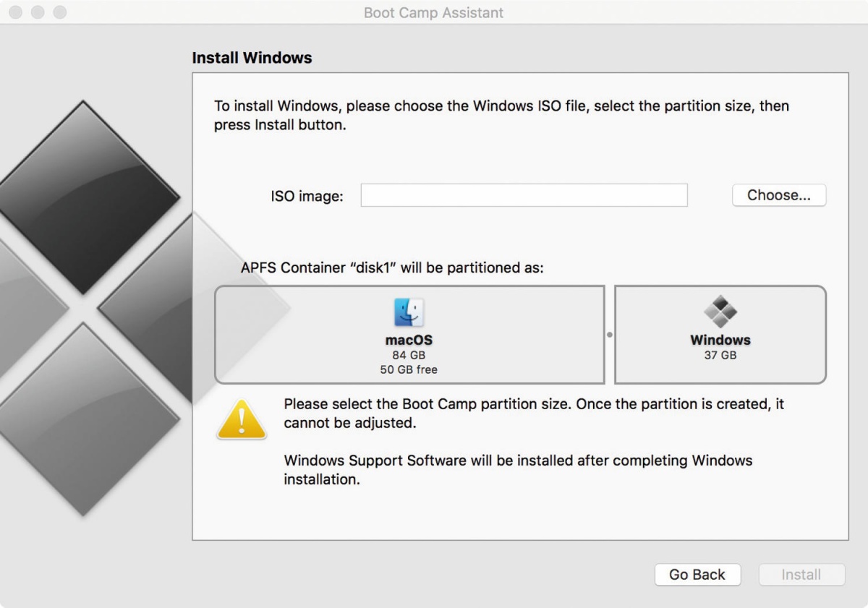
Task: Focus the ISO image path field
Action: [524, 195]
